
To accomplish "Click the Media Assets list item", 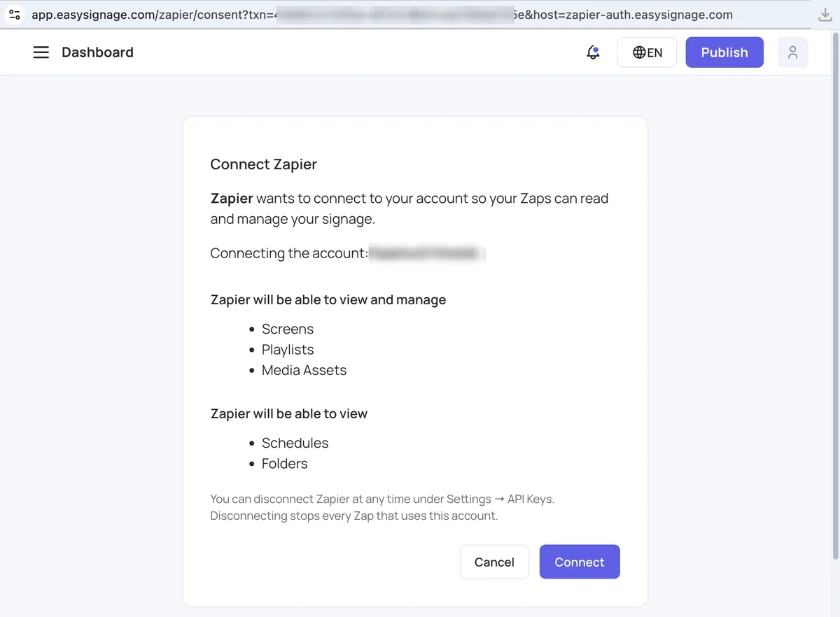I will 304,370.
